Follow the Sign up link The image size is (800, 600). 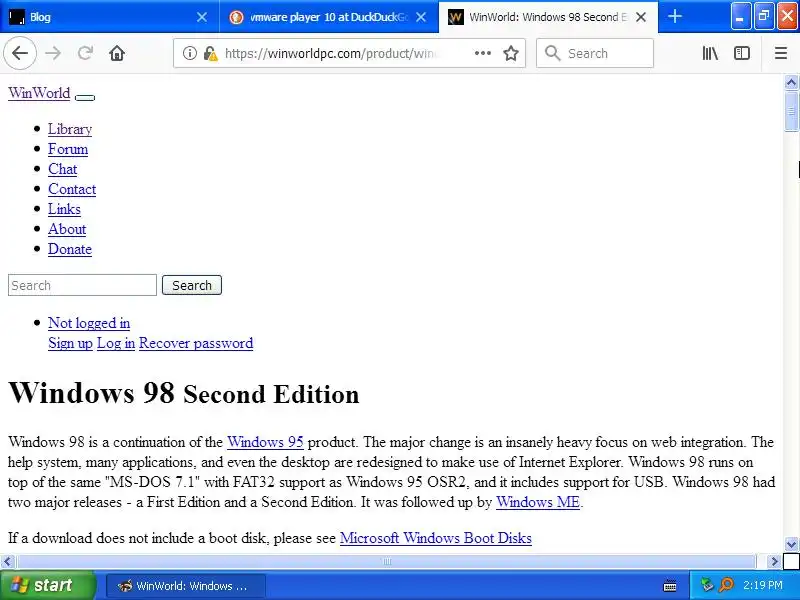[x=70, y=343]
